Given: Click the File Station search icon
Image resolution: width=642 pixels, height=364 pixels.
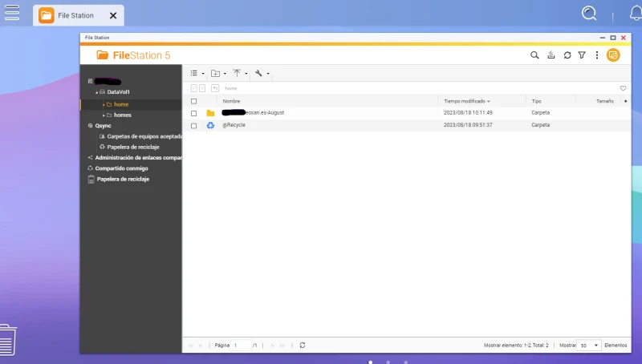Looking at the screenshot, I should (534, 55).
